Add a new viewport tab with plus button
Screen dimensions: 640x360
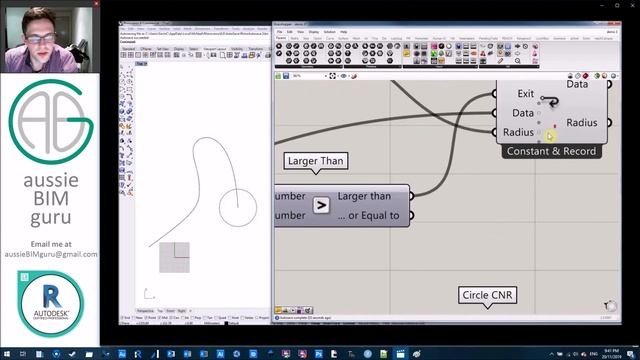click(x=191, y=311)
